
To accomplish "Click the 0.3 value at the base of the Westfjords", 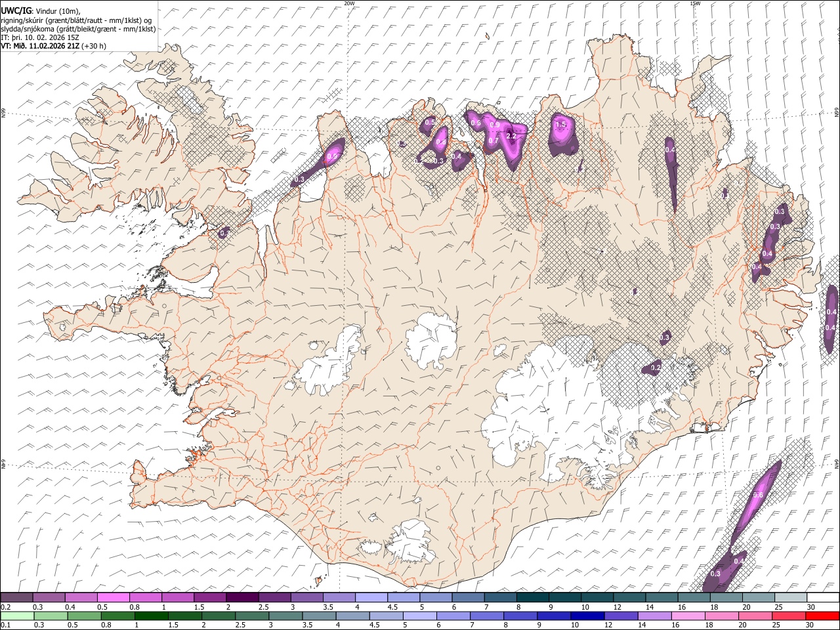I will click(x=224, y=232).
